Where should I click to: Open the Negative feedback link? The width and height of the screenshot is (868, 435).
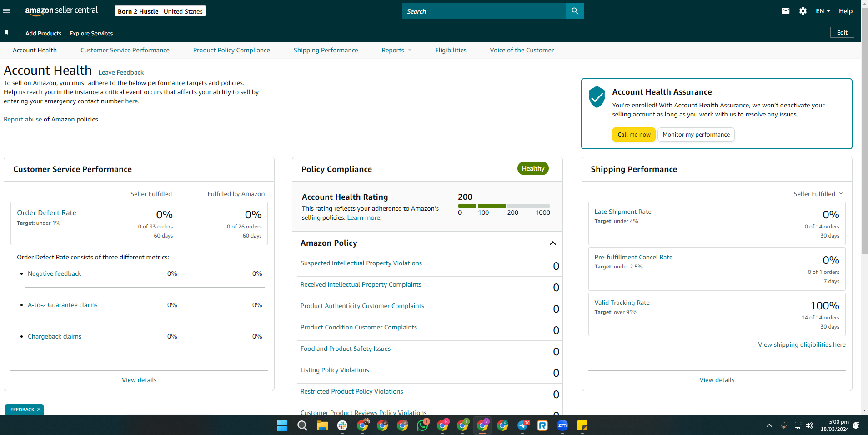55,273
